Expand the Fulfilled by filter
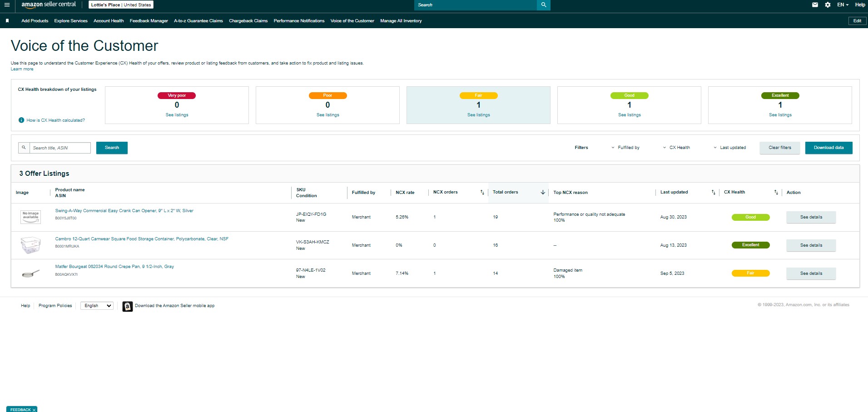Screen dimensions: 868x412 [x=625, y=148]
